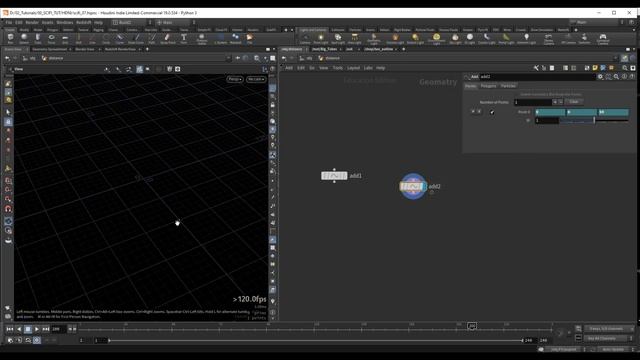Click the Clear button next to Number of Points

(574, 102)
